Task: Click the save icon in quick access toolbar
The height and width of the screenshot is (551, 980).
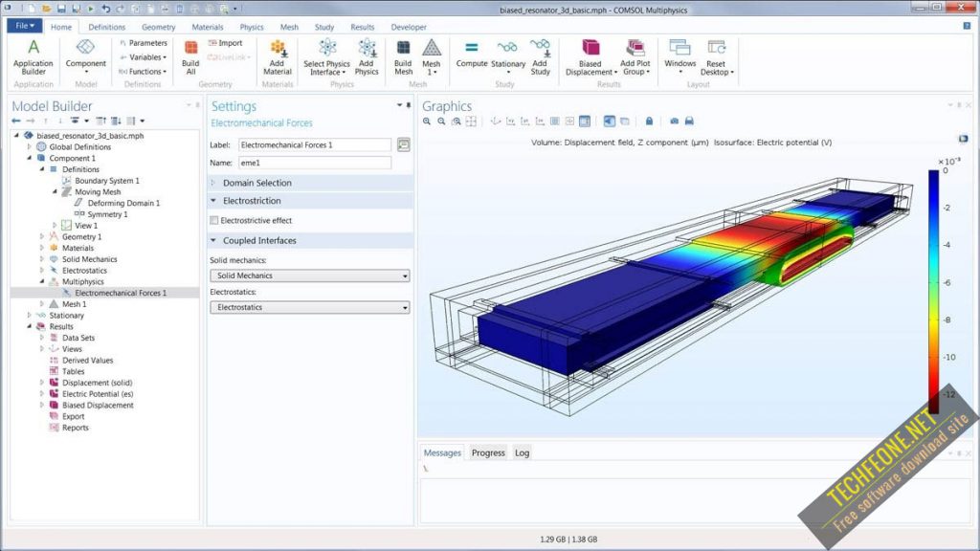Action: click(x=61, y=9)
